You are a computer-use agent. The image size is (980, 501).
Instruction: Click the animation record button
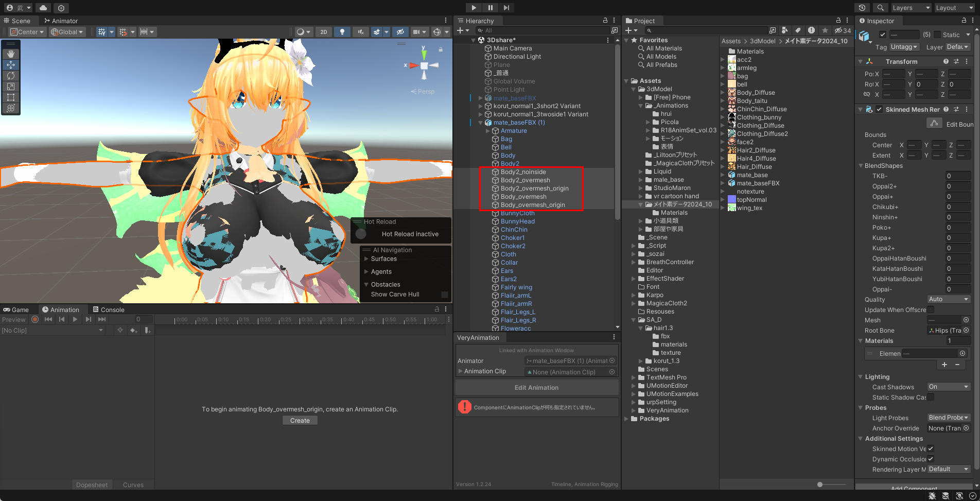point(35,319)
